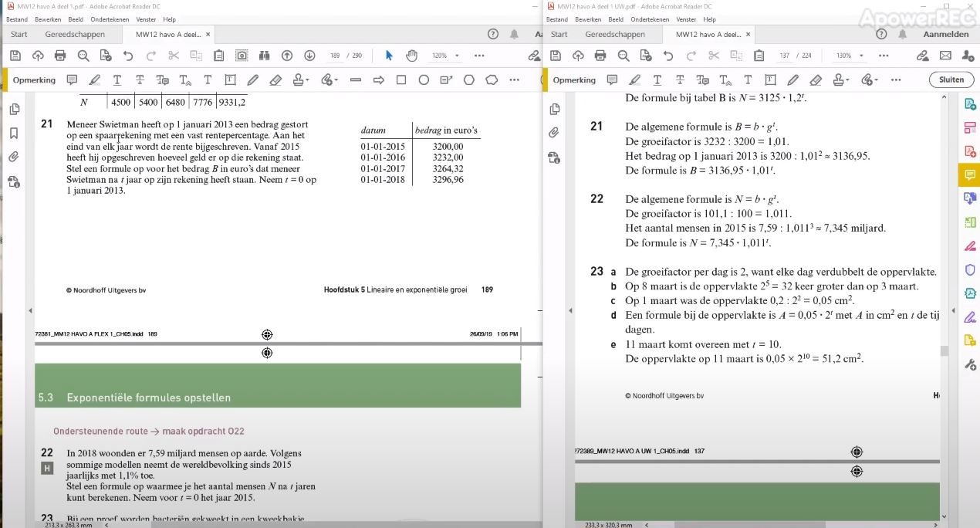Open Bestand menu in left window
This screenshot has width=980, height=528.
click(17, 19)
